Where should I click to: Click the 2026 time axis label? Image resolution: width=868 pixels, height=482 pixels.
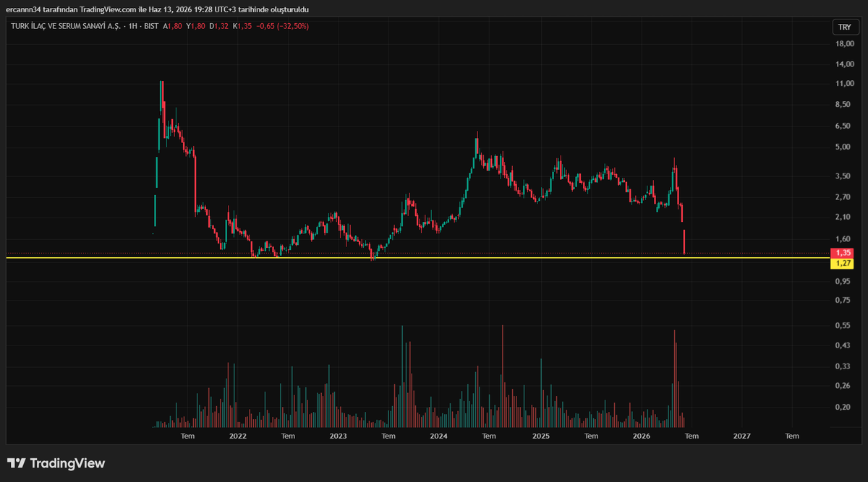(x=642, y=436)
